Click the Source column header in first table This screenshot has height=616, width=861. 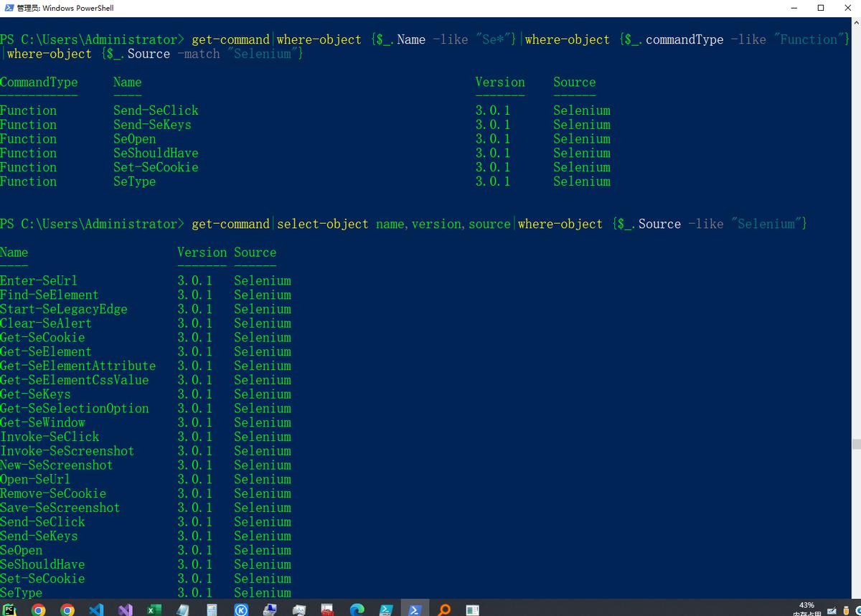(x=574, y=82)
